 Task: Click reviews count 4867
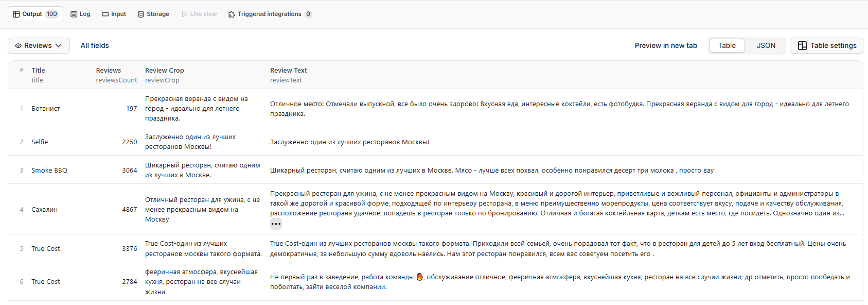pyautogui.click(x=130, y=209)
